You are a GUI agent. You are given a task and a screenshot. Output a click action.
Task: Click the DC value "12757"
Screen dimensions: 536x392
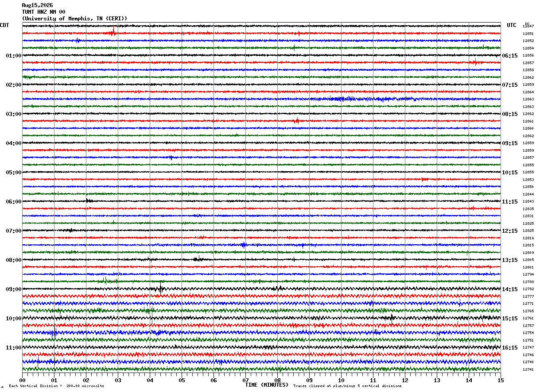528,326
